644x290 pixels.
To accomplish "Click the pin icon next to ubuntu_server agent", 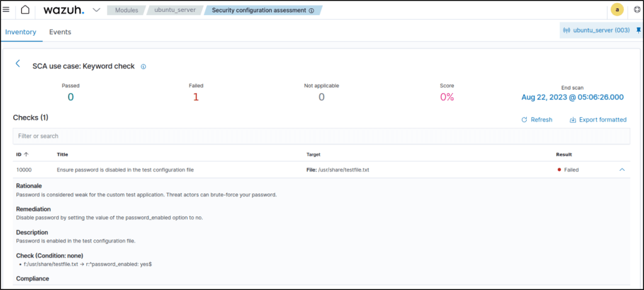I will pos(638,30).
